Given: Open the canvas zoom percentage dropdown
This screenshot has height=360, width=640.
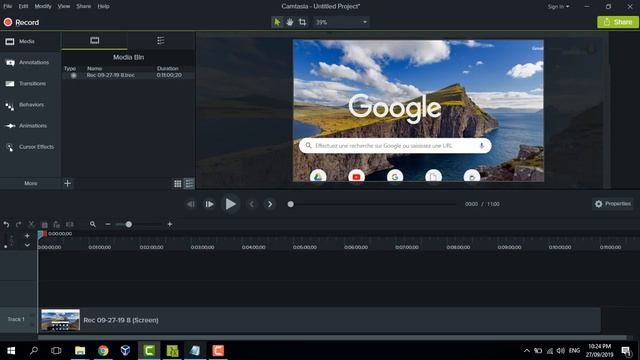Looking at the screenshot, I should pyautogui.click(x=341, y=22).
